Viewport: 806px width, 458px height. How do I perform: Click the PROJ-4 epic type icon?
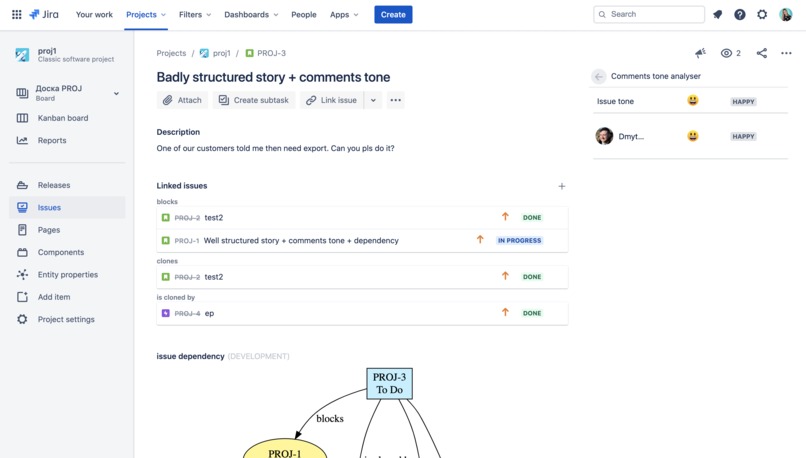[x=166, y=313]
